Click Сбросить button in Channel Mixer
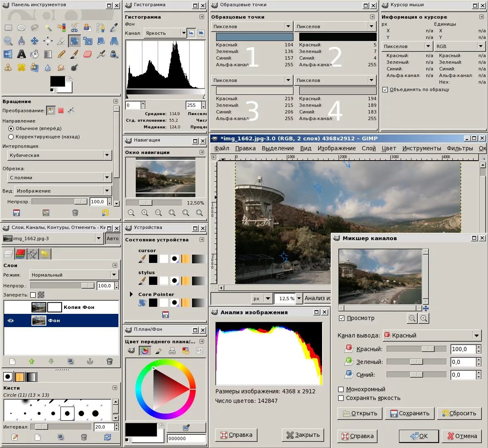The image size is (488, 448). pyautogui.click(x=459, y=414)
